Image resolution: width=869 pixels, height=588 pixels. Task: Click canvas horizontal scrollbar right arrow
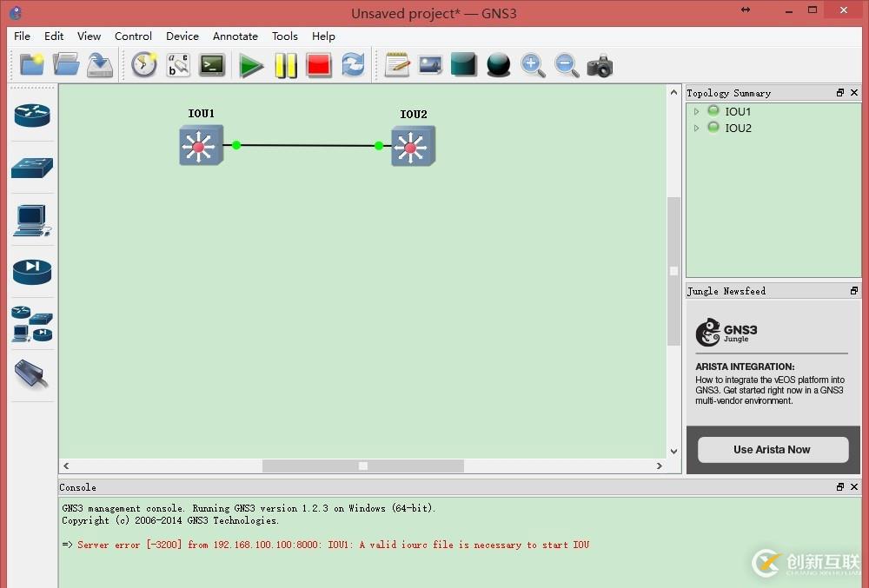[659, 466]
